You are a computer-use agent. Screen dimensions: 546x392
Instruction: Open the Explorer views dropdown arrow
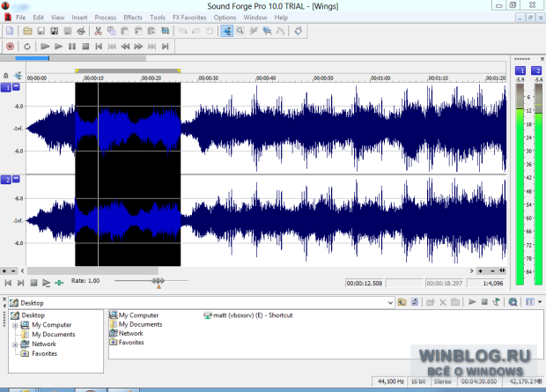[x=540, y=302]
